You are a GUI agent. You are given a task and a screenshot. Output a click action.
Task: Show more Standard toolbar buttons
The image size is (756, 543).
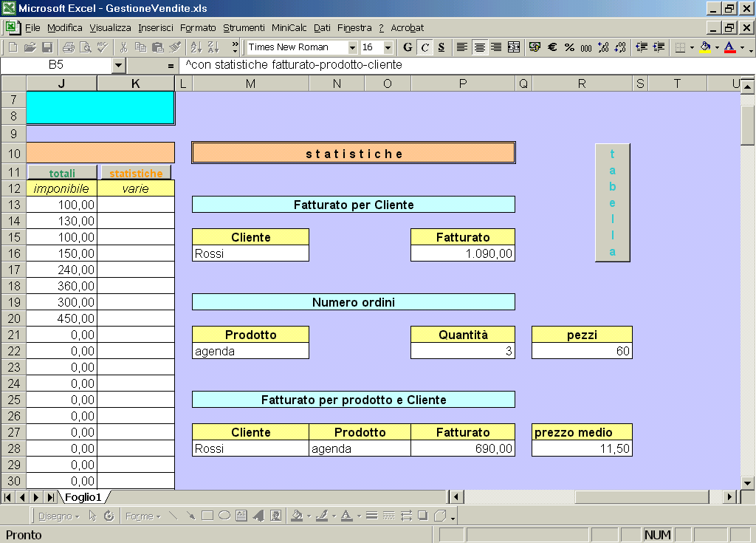(236, 47)
